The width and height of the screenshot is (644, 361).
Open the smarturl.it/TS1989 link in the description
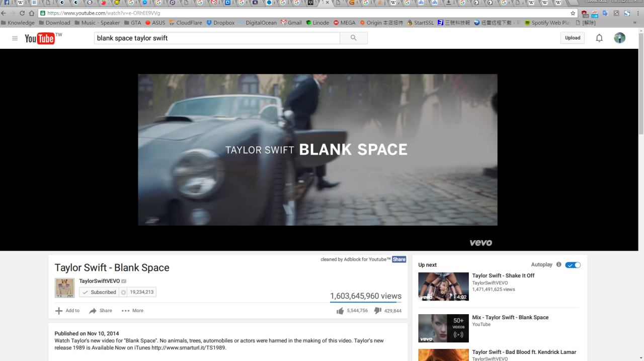click(x=189, y=347)
